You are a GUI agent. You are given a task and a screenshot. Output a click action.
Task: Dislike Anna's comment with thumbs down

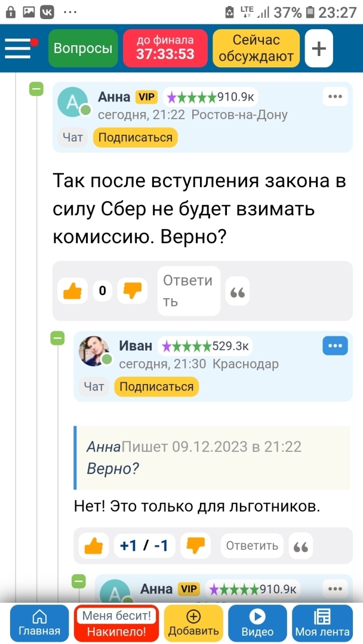coord(132,290)
